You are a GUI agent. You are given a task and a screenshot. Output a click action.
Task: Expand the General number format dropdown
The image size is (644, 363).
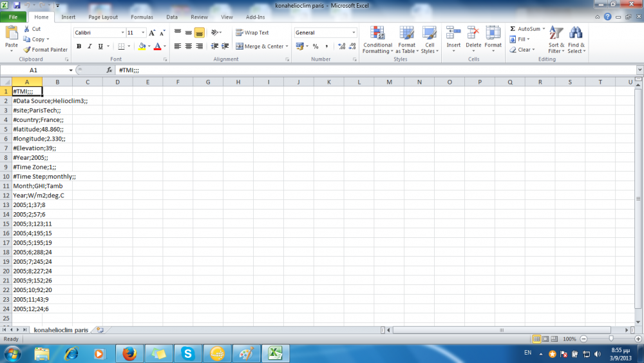point(354,32)
